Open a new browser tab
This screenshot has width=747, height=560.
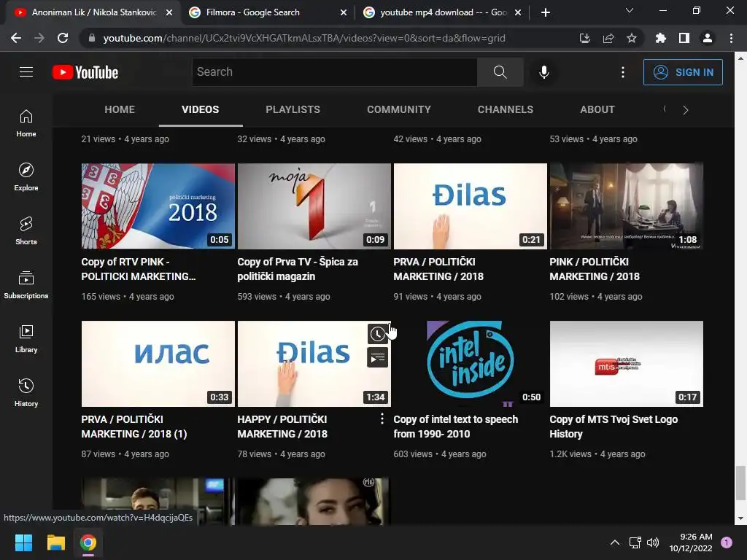tap(546, 12)
